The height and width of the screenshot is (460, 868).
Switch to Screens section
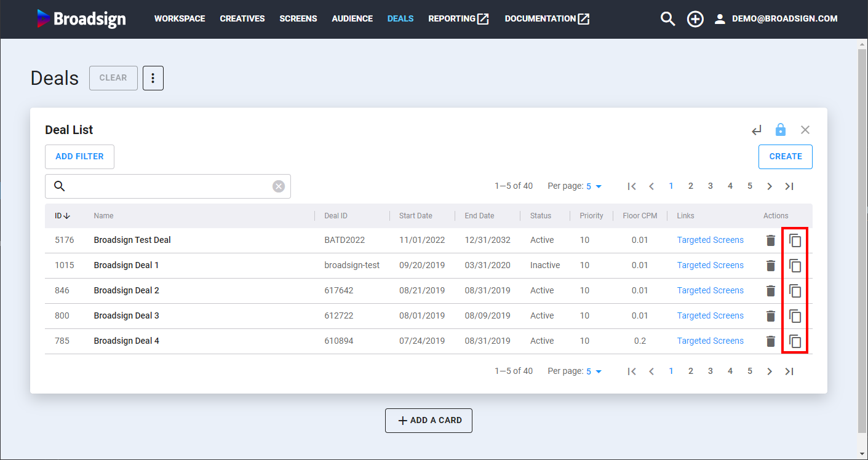tap(298, 19)
